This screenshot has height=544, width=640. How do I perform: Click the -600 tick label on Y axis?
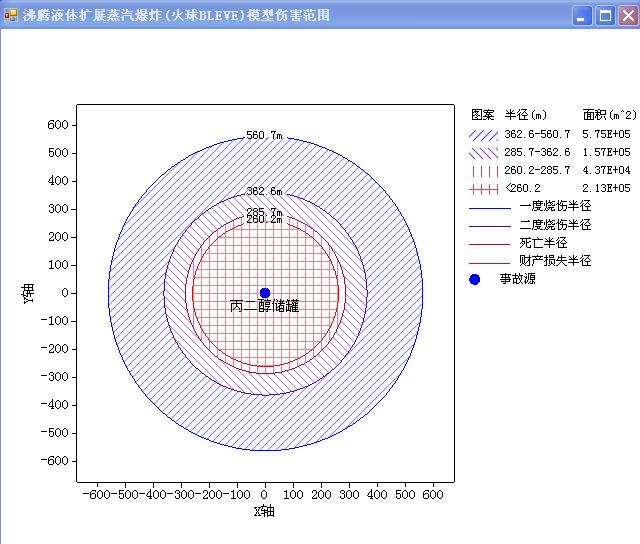coord(54,461)
